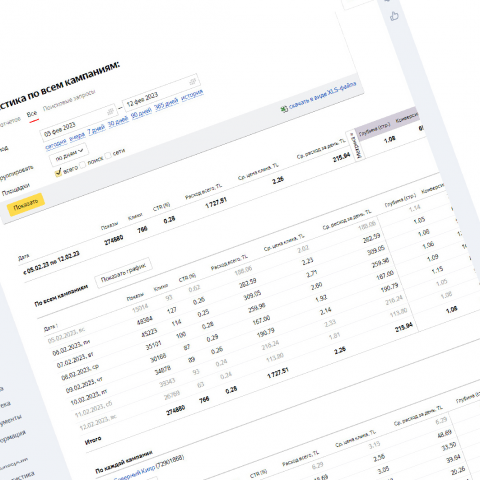Click 'Показы' header in all-campaigns table

[135, 297]
